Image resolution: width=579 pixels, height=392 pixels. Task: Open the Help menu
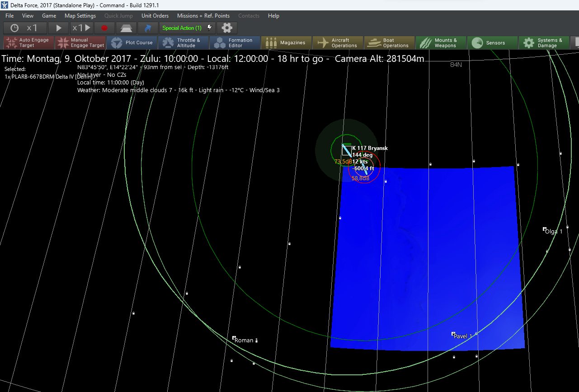[273, 16]
